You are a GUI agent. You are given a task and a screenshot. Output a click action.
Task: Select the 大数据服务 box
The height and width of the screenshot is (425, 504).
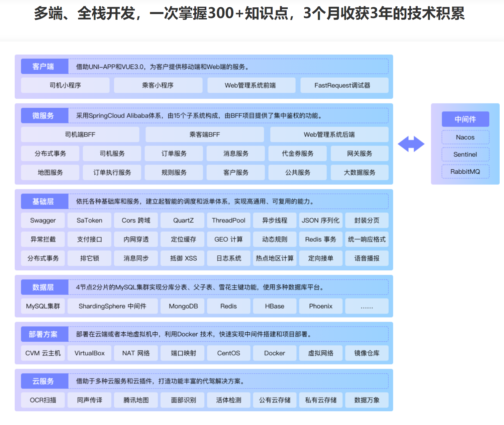coord(360,172)
